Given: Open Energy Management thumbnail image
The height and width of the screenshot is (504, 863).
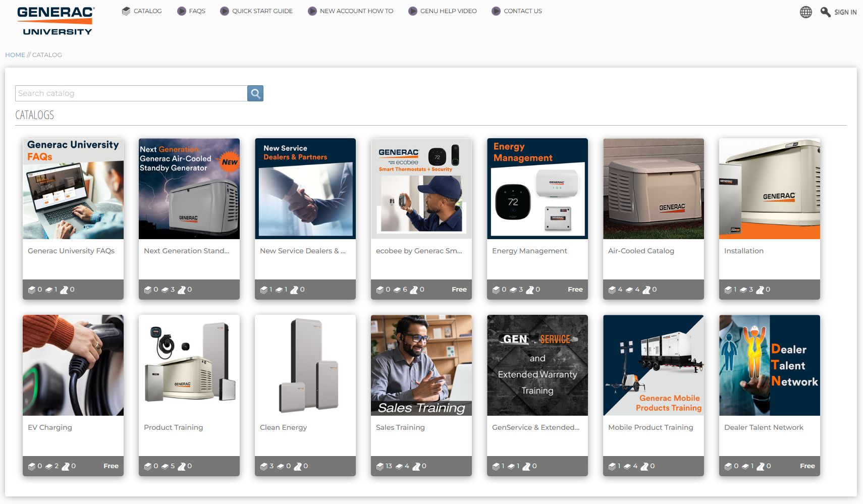Looking at the screenshot, I should [537, 189].
